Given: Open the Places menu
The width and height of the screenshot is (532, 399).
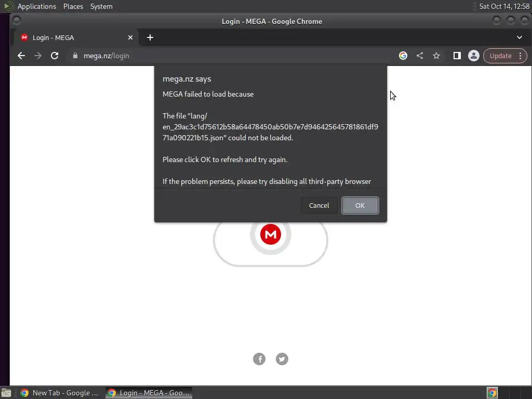Looking at the screenshot, I should pyautogui.click(x=73, y=6).
